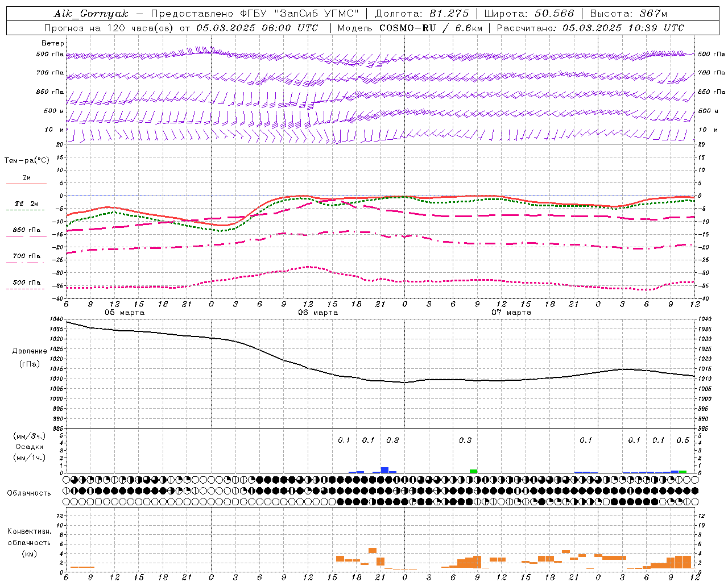Click the Облачность row label
Viewport: 728px width, 582px height.
[29, 493]
